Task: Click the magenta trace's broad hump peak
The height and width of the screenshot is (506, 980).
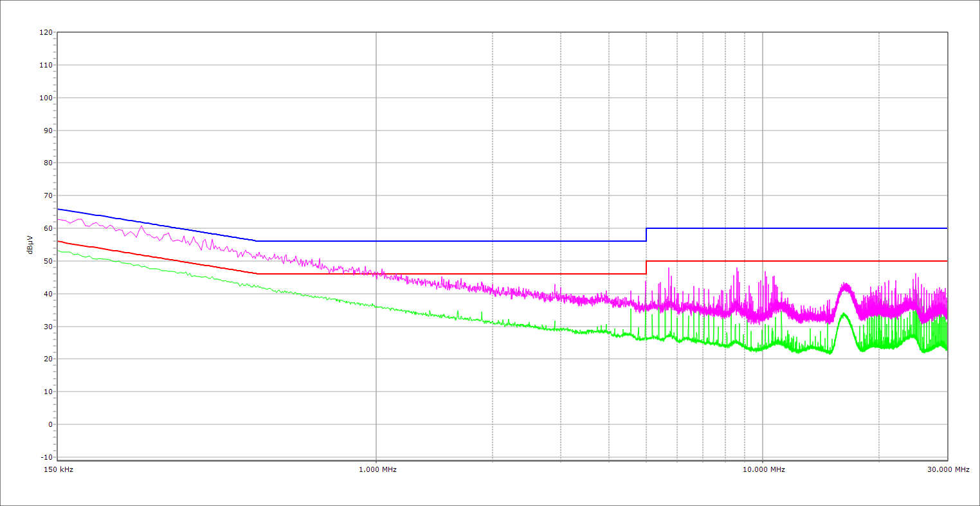Action: point(845,285)
